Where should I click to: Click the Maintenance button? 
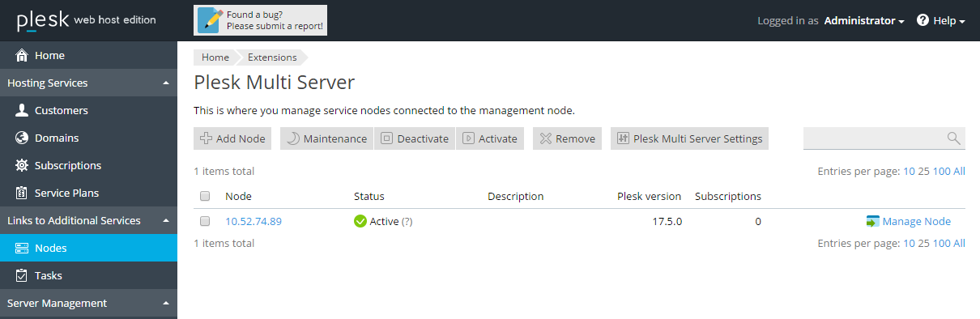coord(326,138)
